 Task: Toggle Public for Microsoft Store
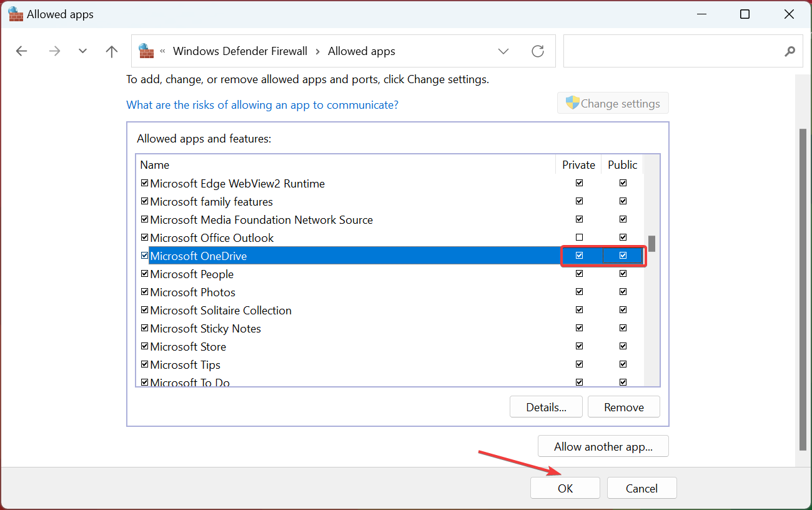tap(623, 346)
